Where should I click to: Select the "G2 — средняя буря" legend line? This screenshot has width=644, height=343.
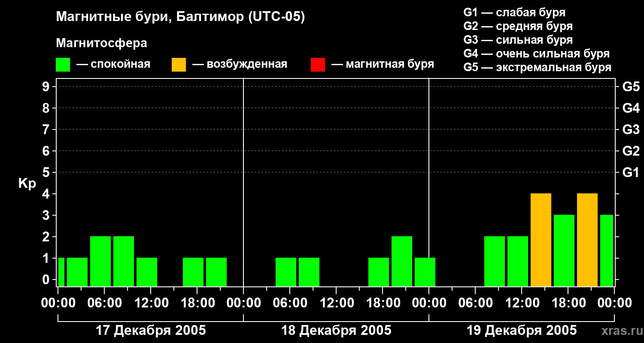(x=518, y=26)
